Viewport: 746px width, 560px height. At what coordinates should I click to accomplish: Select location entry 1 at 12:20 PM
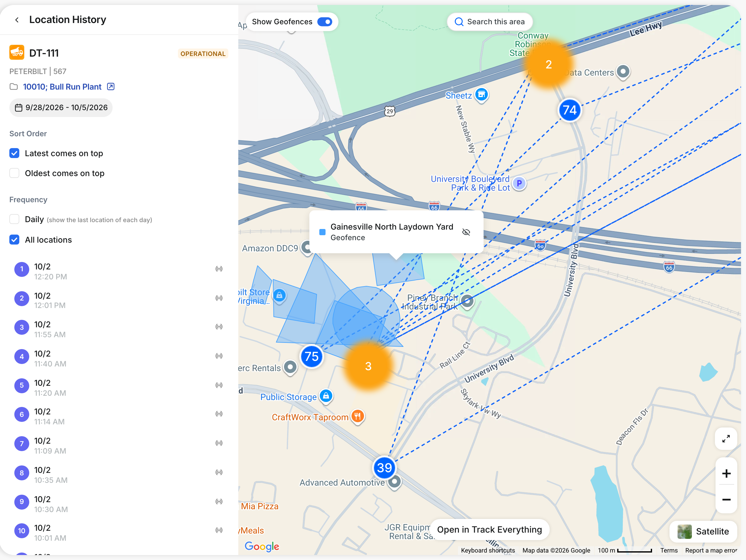pos(119,271)
